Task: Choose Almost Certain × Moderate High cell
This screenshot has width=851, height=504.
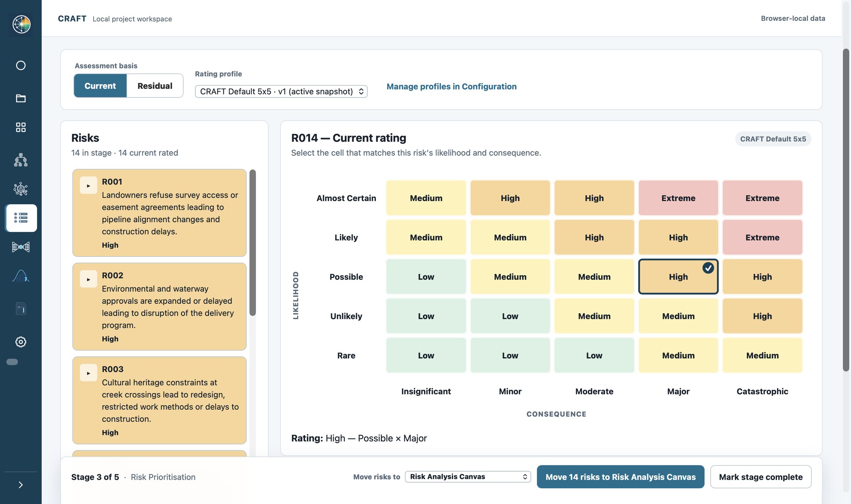Action: tap(594, 198)
